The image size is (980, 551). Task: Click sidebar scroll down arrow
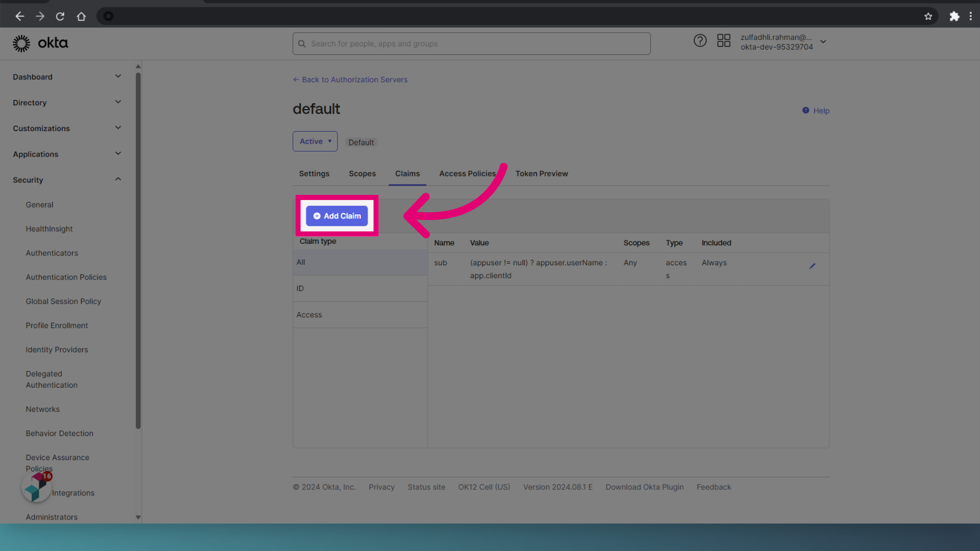tap(138, 517)
